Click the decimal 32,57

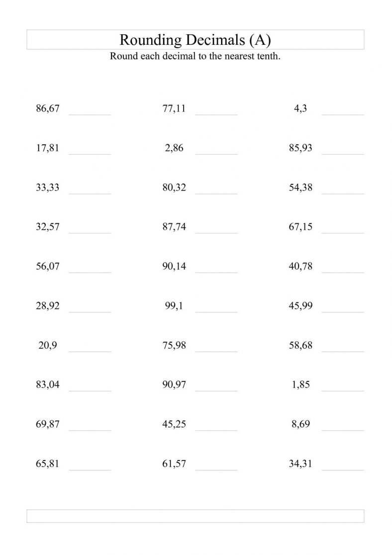pyautogui.click(x=47, y=227)
